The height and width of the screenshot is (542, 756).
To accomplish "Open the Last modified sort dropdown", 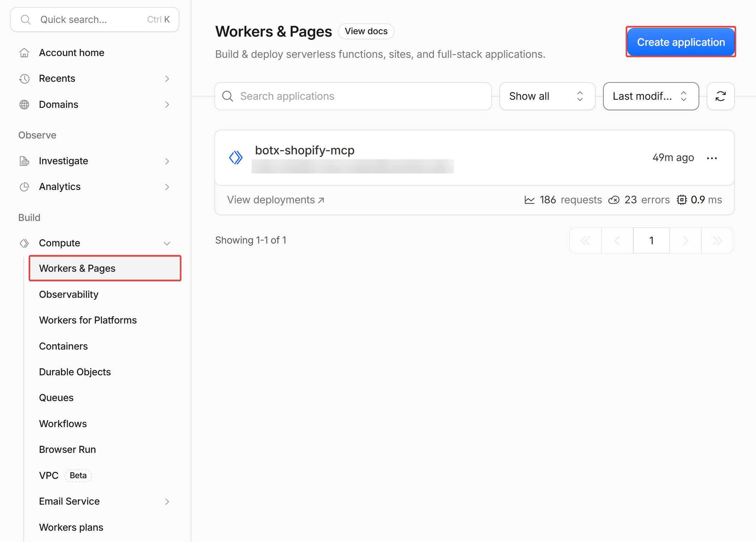I will pos(651,96).
